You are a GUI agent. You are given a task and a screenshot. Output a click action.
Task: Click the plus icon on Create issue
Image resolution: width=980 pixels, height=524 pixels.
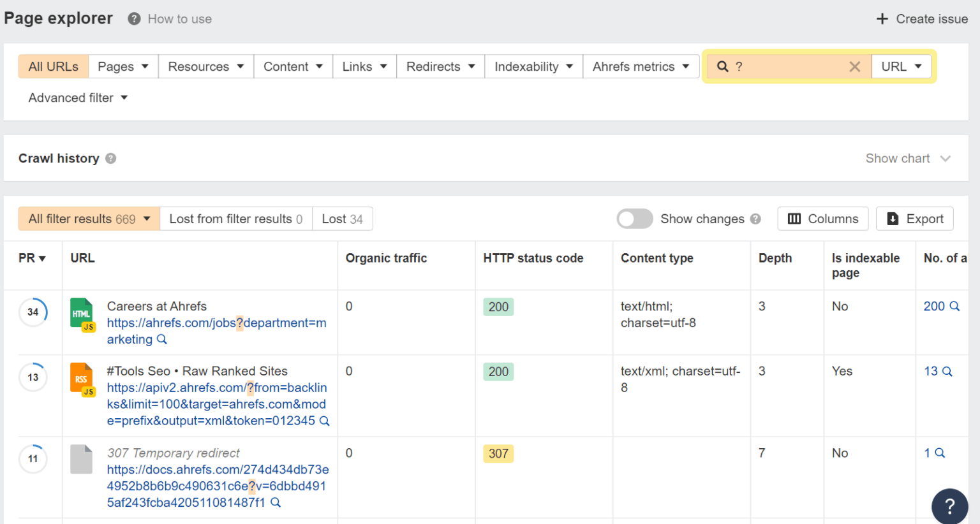(x=882, y=18)
